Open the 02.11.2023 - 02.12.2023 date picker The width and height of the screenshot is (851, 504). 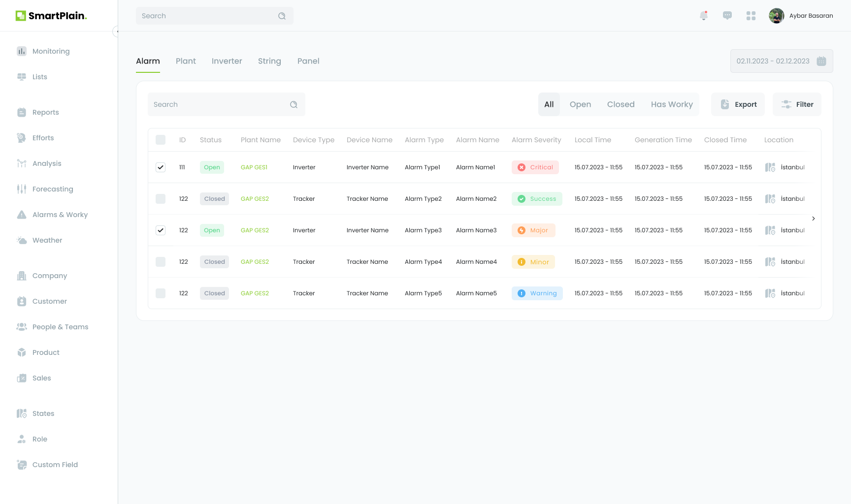coord(773,61)
